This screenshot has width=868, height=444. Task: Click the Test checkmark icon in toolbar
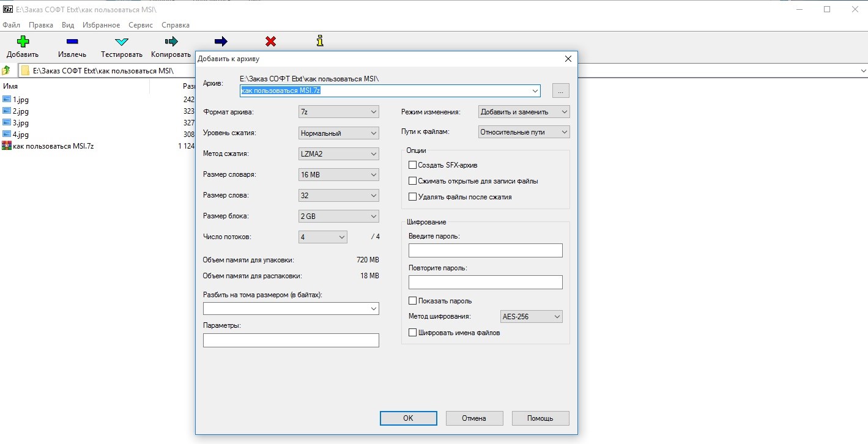(x=122, y=42)
